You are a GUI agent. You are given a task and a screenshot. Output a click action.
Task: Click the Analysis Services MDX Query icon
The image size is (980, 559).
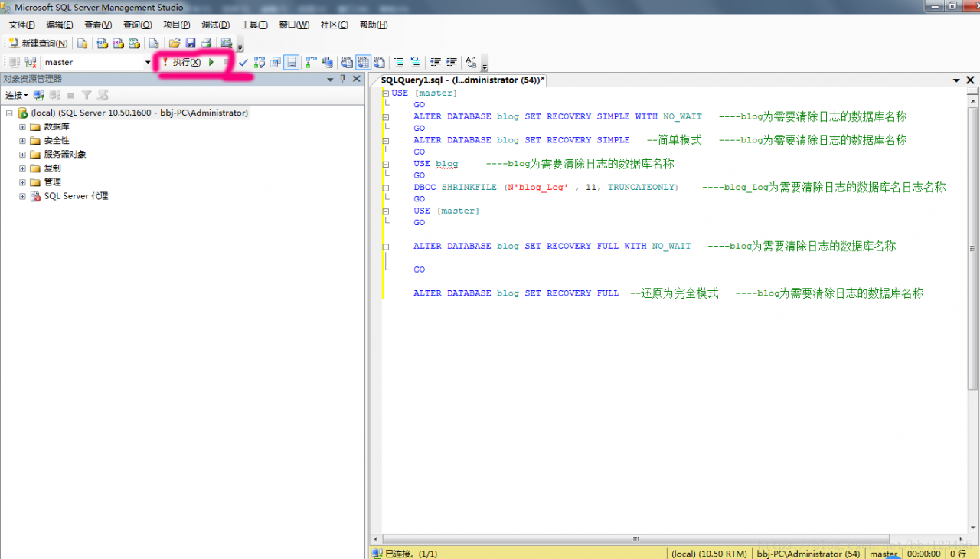102,43
